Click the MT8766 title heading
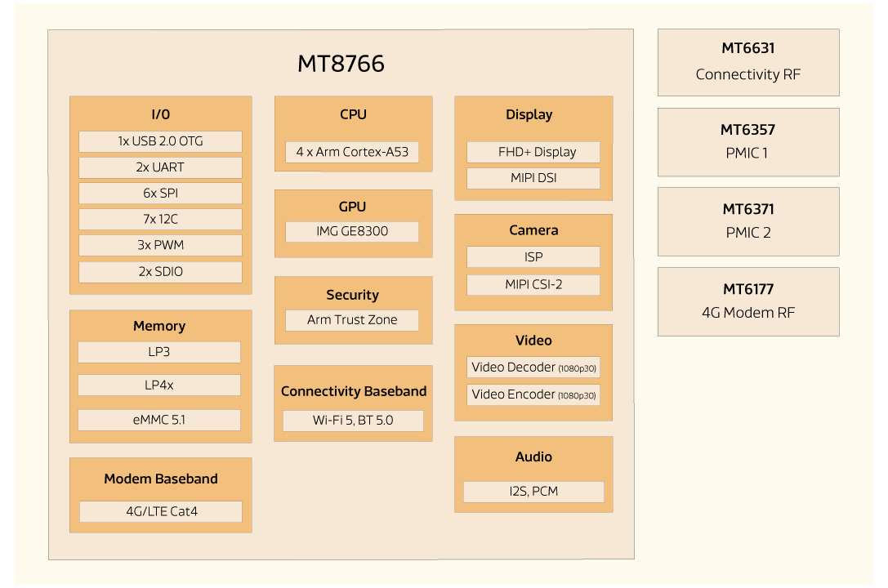Screen dimensions: 888x588 coord(341,63)
